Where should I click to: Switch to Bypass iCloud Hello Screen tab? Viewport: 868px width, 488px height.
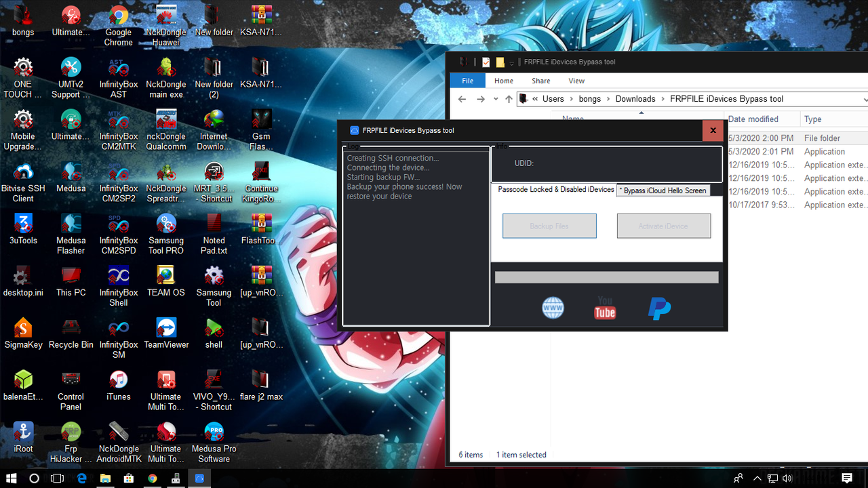663,190
